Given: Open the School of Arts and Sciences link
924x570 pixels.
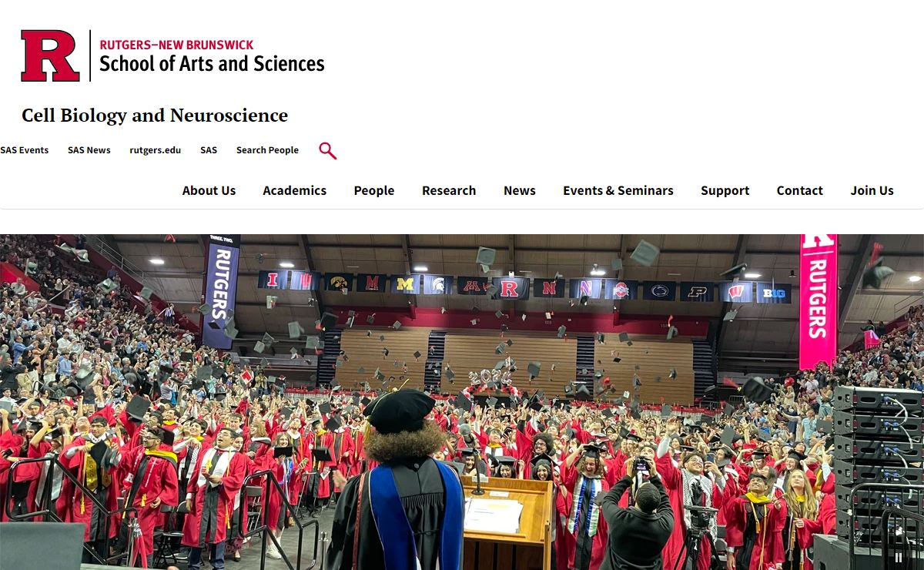Looking at the screenshot, I should click(212, 63).
